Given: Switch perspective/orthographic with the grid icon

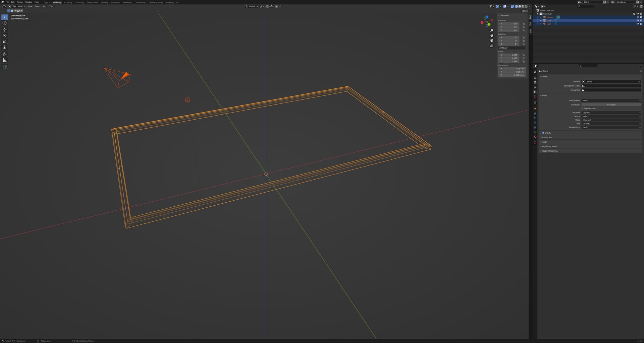Looking at the screenshot, I should (x=492, y=46).
